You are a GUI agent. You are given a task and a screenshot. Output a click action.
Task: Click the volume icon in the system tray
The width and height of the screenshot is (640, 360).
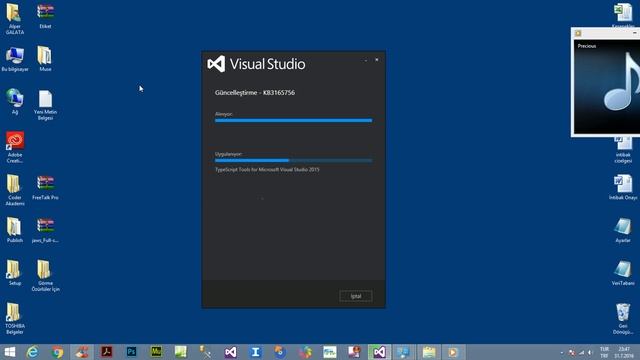pos(589,352)
